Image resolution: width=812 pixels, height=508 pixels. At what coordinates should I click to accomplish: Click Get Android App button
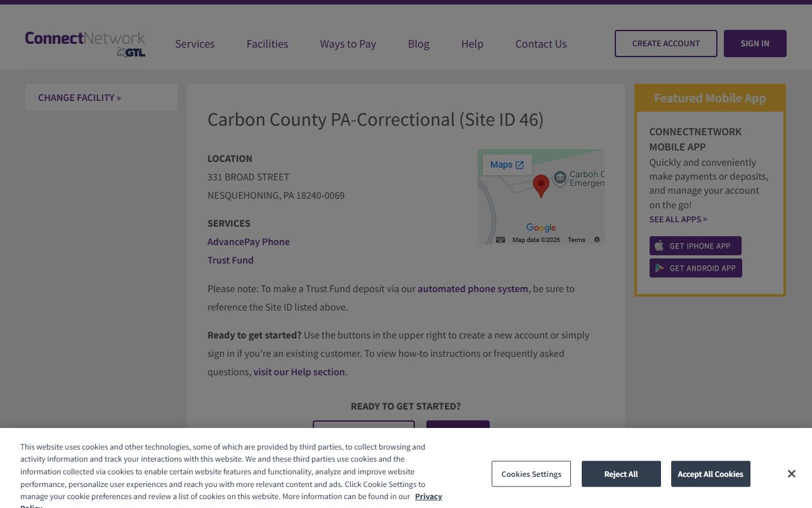[695, 268]
